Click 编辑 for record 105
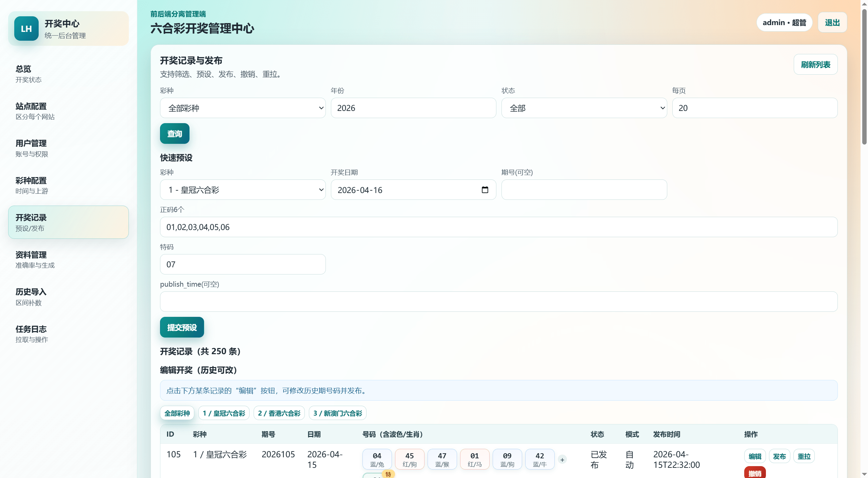Screen dimensions: 868x478 (755, 456)
